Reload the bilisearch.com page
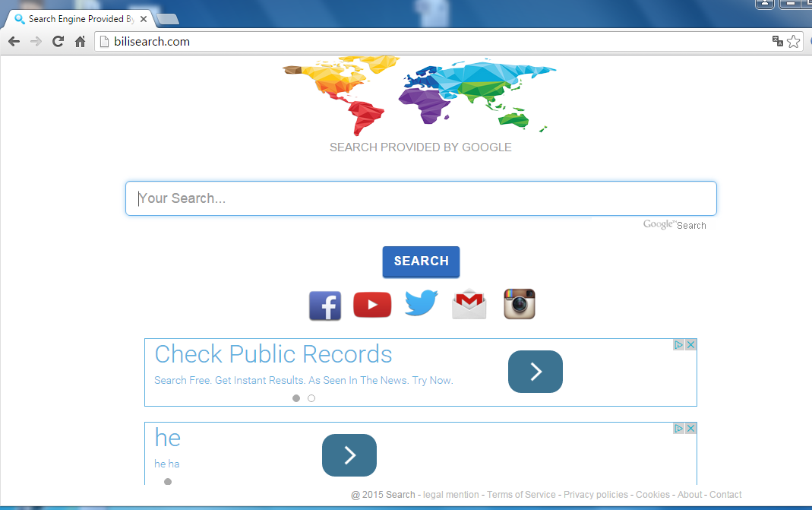 point(58,42)
